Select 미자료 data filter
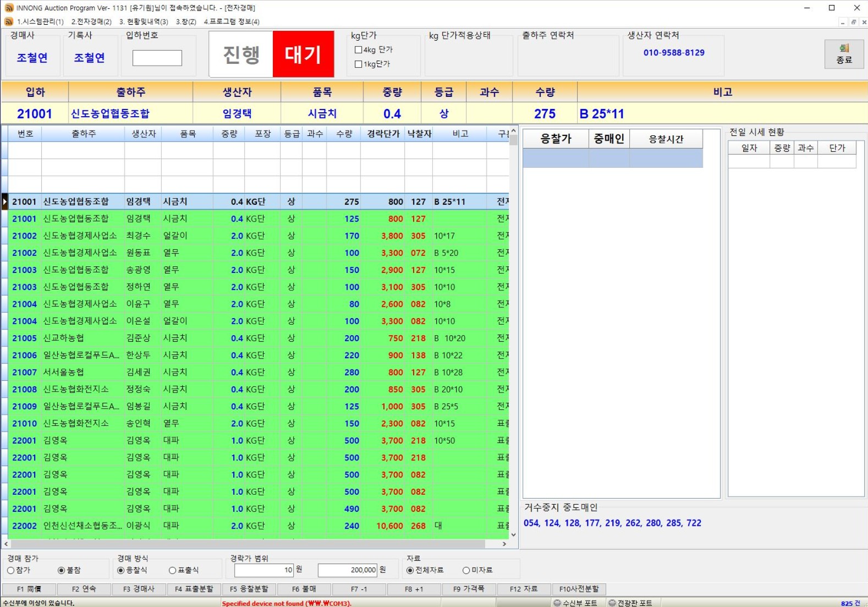This screenshot has width=868, height=607. (x=466, y=570)
